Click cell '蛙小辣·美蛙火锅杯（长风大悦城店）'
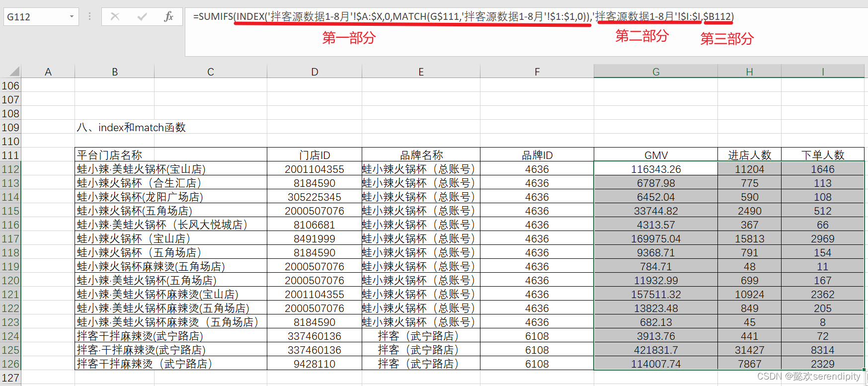The width and height of the screenshot is (868, 386). pos(171,225)
